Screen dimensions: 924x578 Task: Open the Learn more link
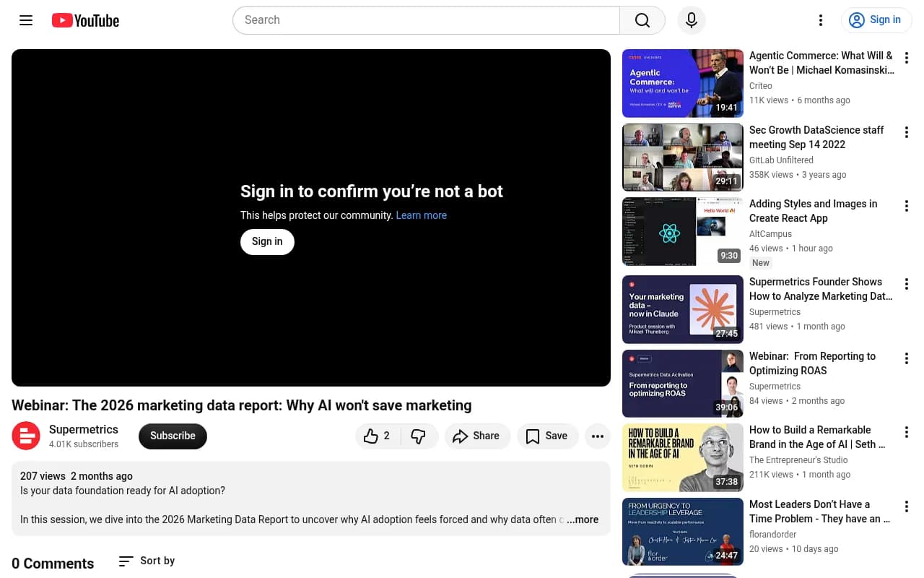click(x=422, y=215)
